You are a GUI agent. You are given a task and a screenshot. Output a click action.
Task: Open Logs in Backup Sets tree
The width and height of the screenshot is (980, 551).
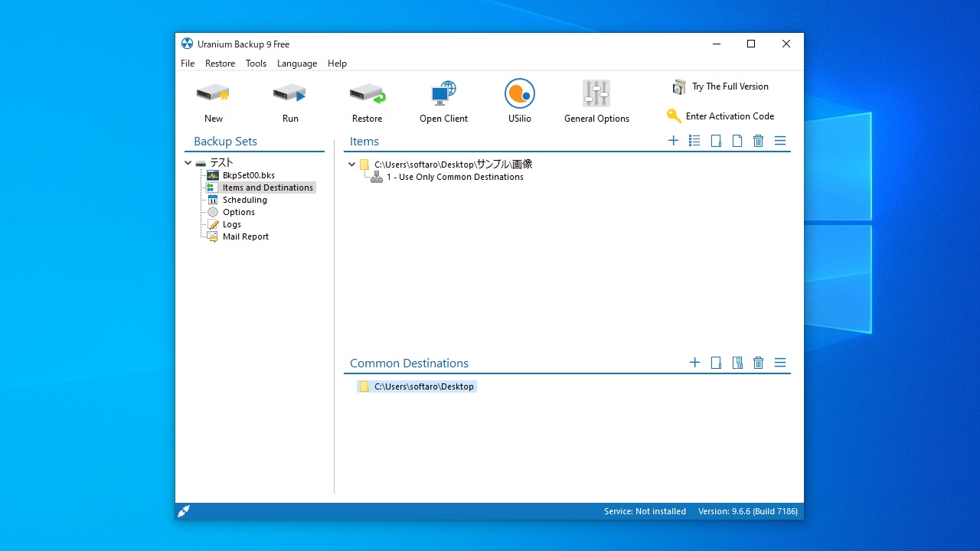click(x=232, y=224)
